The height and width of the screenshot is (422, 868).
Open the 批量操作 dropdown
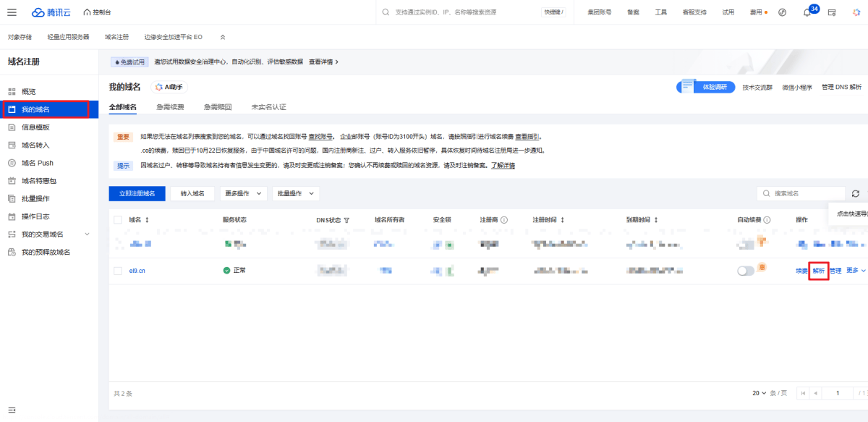[x=296, y=193]
